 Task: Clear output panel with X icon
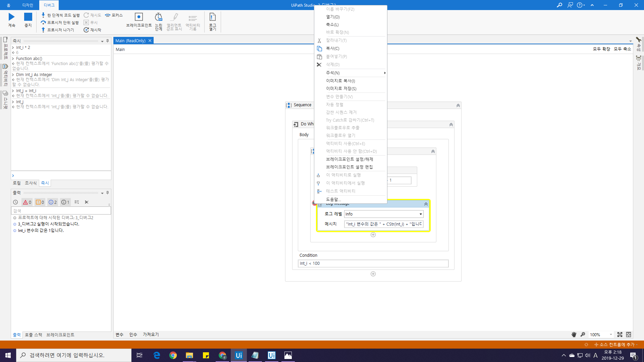pyautogui.click(x=87, y=202)
